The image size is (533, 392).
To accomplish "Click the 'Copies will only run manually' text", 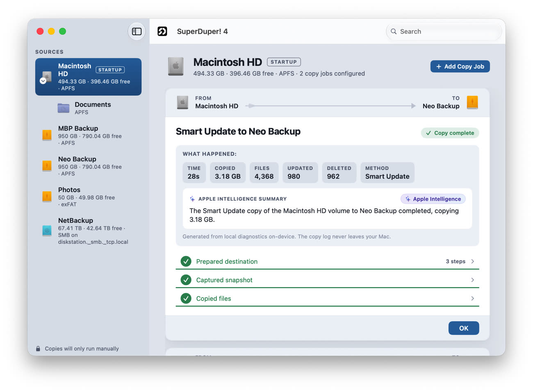I will pos(82,349).
